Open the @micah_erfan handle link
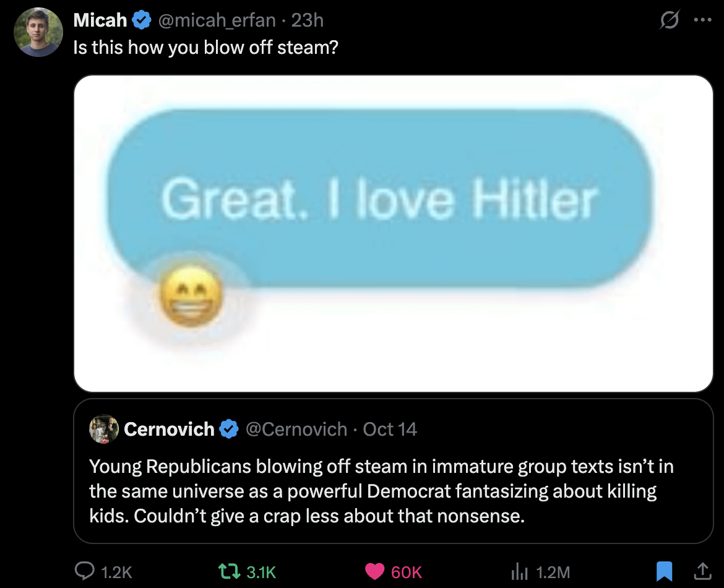This screenshot has width=724, height=588. click(x=217, y=20)
